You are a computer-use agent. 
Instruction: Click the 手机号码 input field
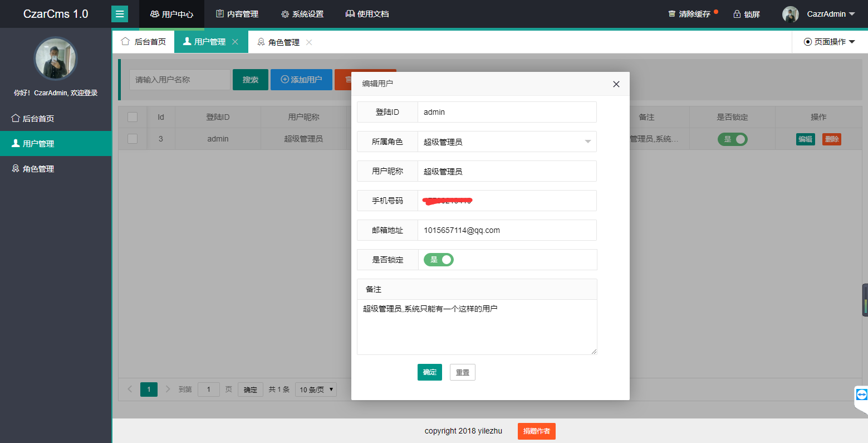[x=507, y=201]
